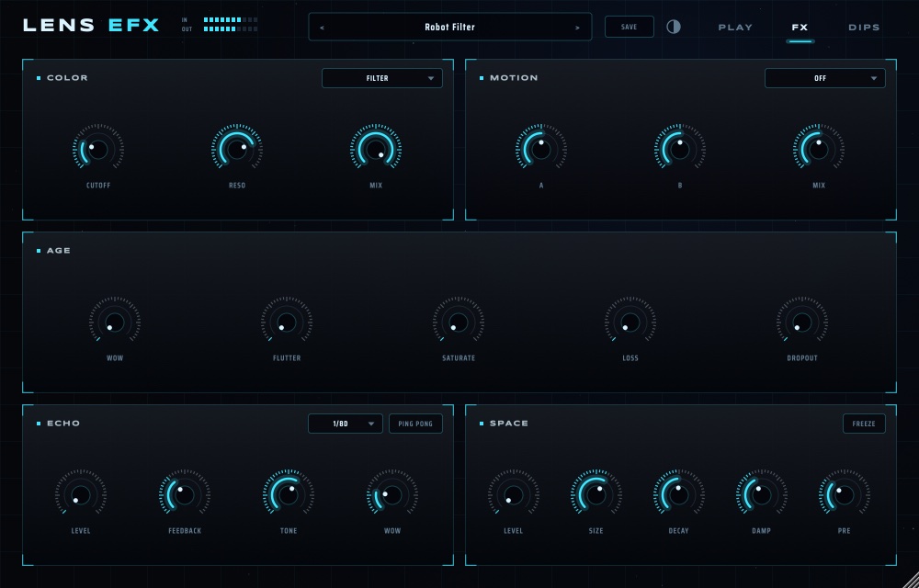This screenshot has height=588, width=919.
Task: Click the previous preset arrow
Action: 322,28
